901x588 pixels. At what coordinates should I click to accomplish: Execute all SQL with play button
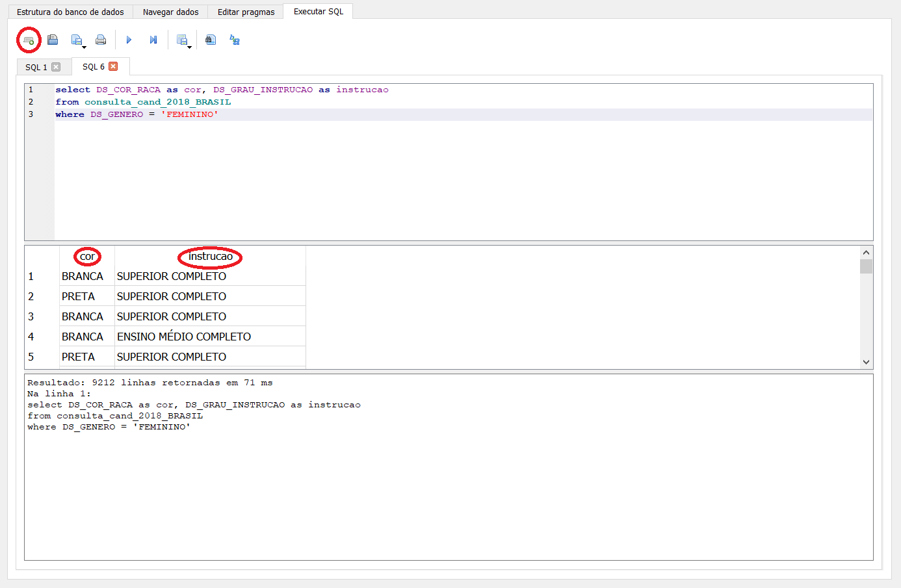click(129, 40)
